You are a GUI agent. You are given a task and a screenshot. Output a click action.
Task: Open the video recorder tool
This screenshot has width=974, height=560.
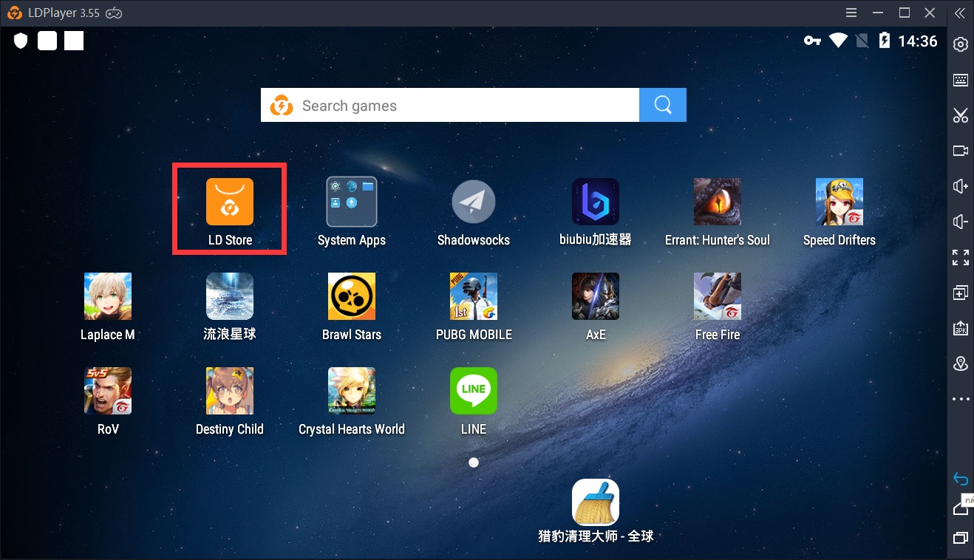click(x=961, y=151)
